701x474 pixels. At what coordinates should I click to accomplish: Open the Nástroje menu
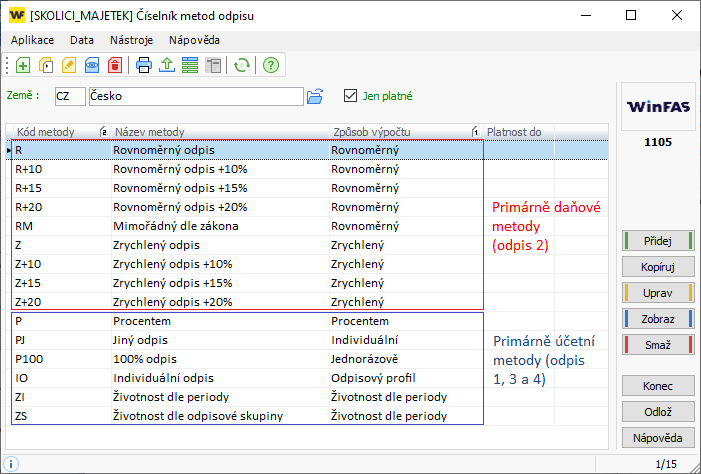131,40
